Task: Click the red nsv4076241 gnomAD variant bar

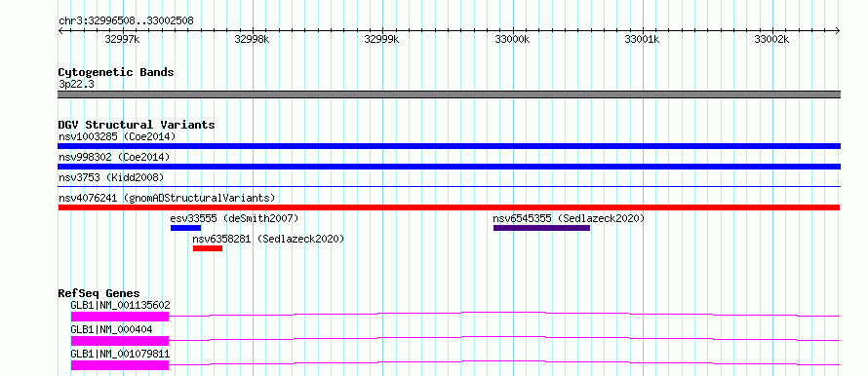Action: tap(449, 207)
